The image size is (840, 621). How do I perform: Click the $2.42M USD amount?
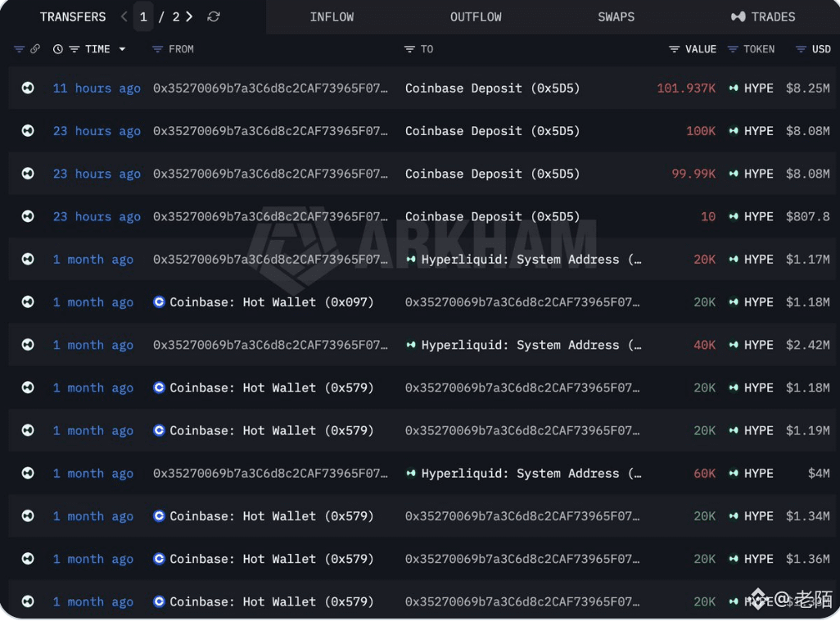click(808, 345)
